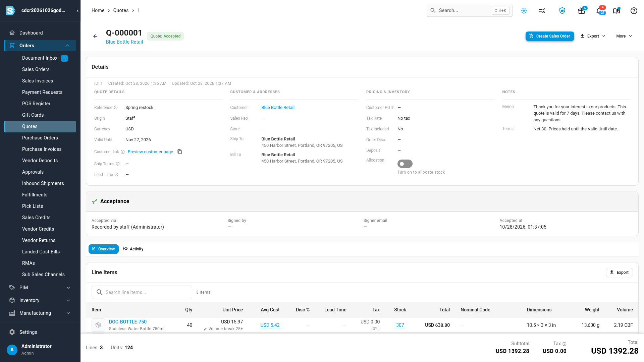Click the Create Sales Order button
Screen dimensions: 644x362
[550, 36]
